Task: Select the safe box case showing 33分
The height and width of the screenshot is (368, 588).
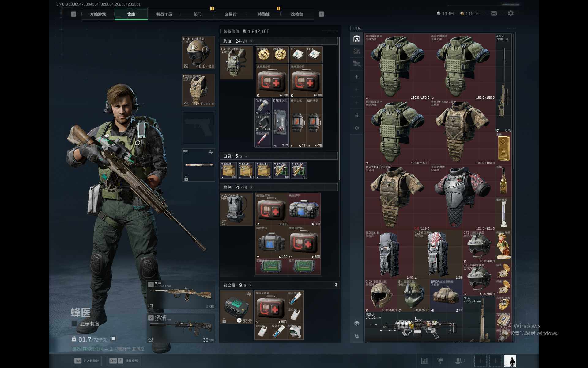Action: point(236,307)
